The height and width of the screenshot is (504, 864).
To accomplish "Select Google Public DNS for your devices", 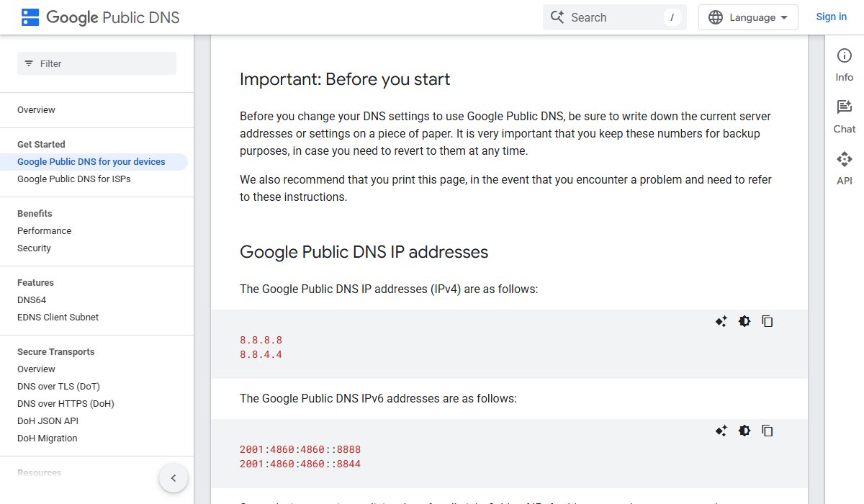I will coord(91,162).
